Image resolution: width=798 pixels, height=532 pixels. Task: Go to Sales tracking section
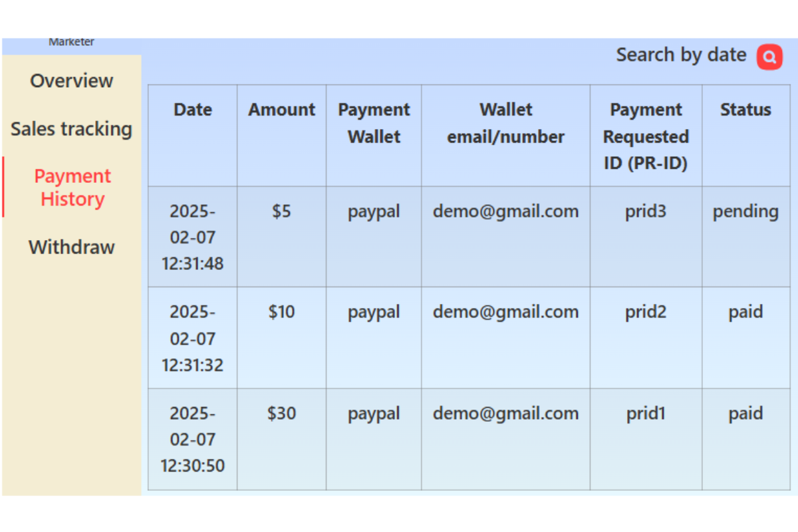[x=72, y=129]
